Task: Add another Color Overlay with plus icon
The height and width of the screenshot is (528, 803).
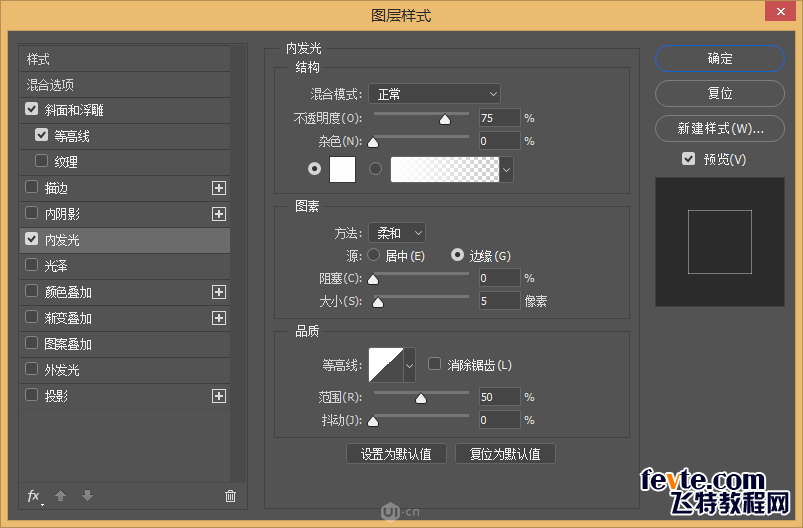Action: pyautogui.click(x=219, y=292)
